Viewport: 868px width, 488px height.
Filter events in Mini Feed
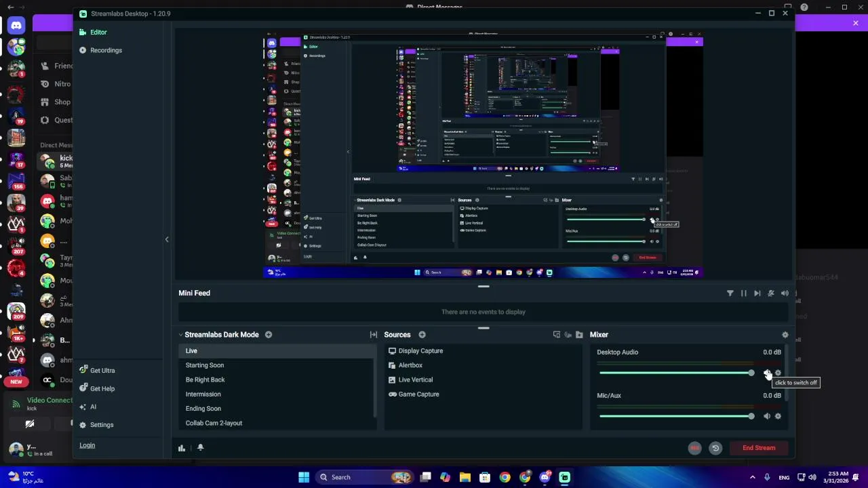(x=730, y=293)
